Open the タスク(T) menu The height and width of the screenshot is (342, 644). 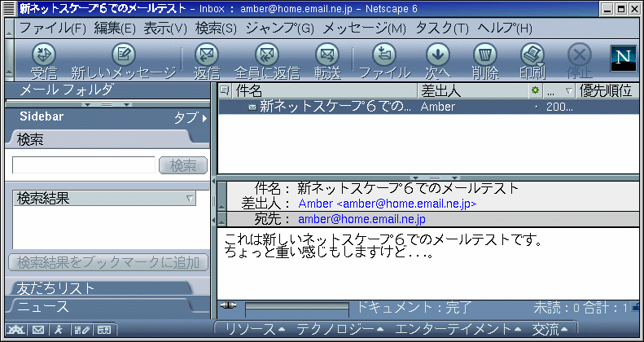click(442, 28)
